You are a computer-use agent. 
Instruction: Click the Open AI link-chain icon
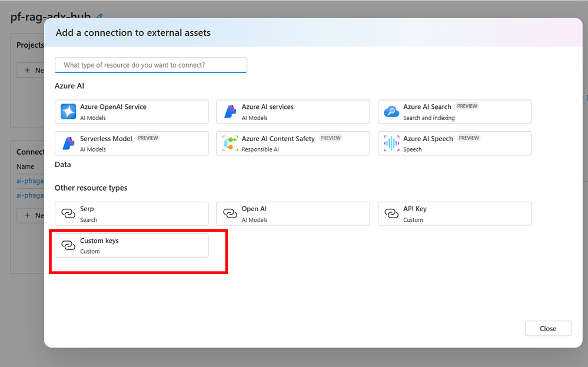tap(230, 213)
